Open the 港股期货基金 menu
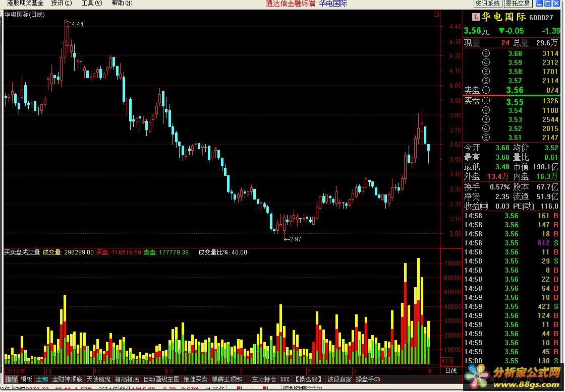The width and height of the screenshot is (565, 392). point(25,3)
